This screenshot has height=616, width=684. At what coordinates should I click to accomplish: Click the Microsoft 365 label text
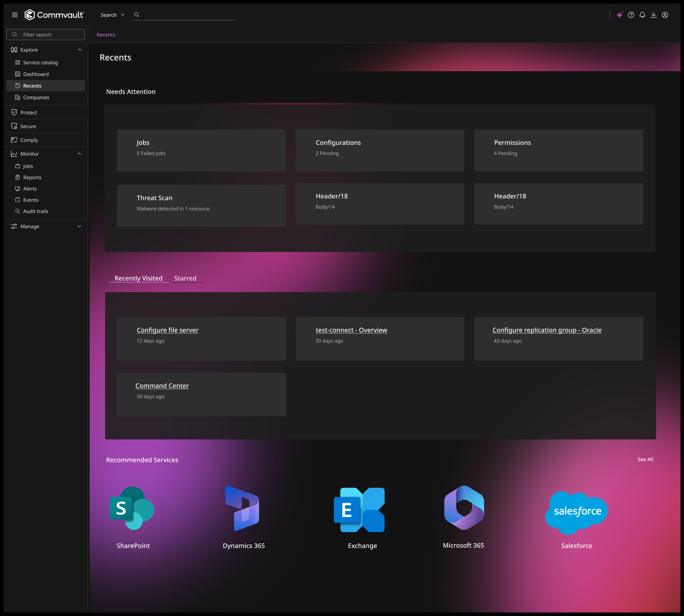tap(463, 545)
